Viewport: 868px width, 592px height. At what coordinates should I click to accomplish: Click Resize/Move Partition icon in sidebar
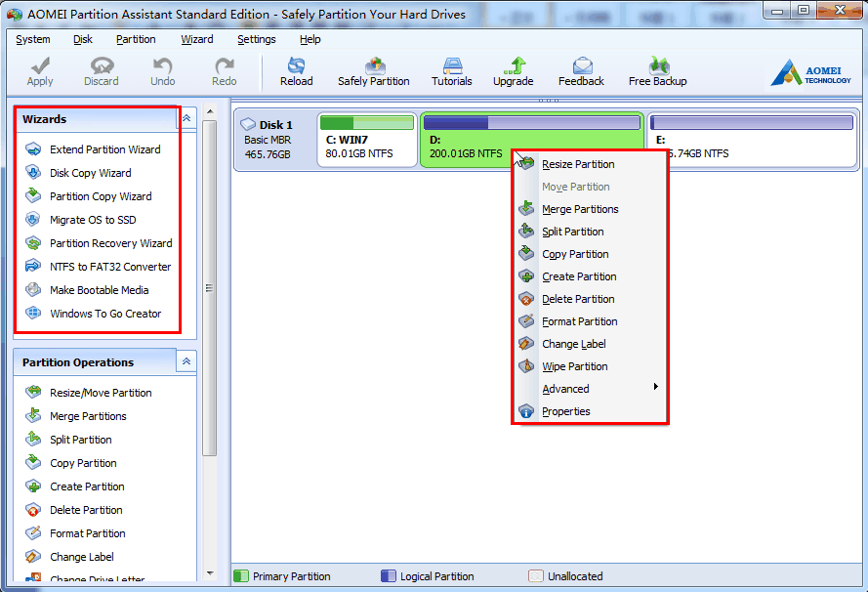tap(33, 392)
